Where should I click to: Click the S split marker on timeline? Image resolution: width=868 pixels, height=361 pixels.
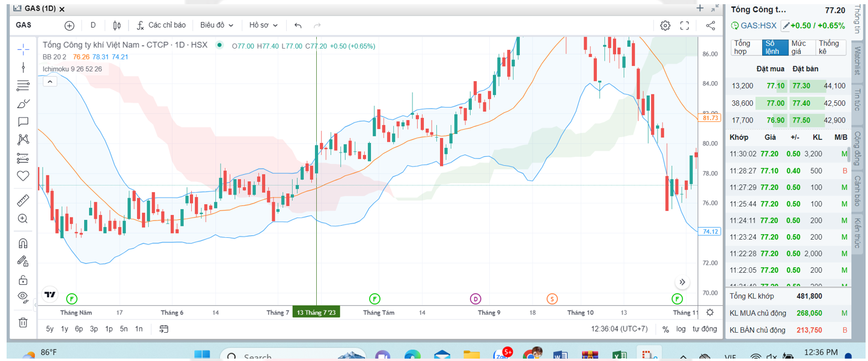click(552, 299)
